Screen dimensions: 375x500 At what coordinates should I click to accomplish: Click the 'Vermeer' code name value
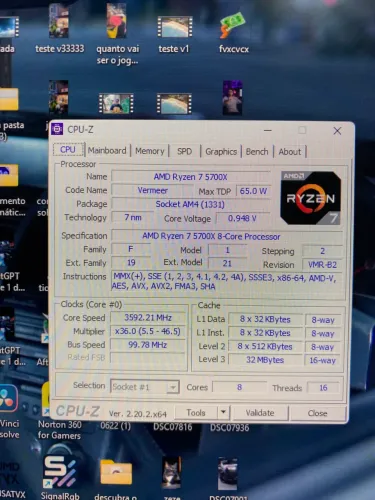click(153, 190)
